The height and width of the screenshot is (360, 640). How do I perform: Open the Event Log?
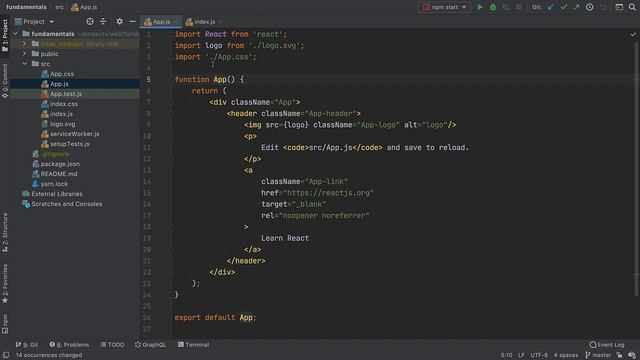pyautogui.click(x=607, y=344)
